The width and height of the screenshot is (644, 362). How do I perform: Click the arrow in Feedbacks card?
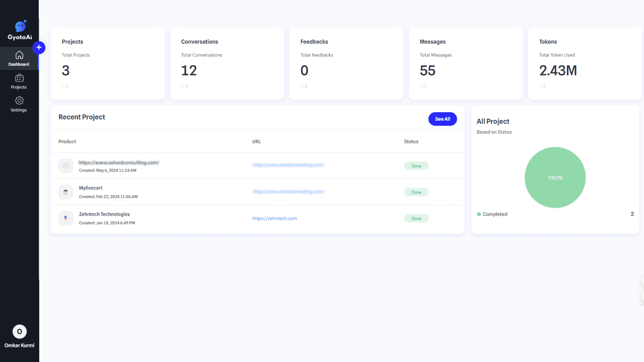click(304, 86)
